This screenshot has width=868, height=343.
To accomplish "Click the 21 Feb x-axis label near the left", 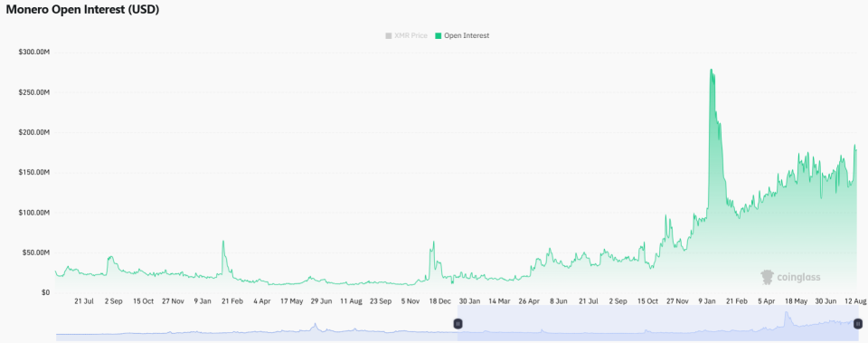I will (232, 301).
